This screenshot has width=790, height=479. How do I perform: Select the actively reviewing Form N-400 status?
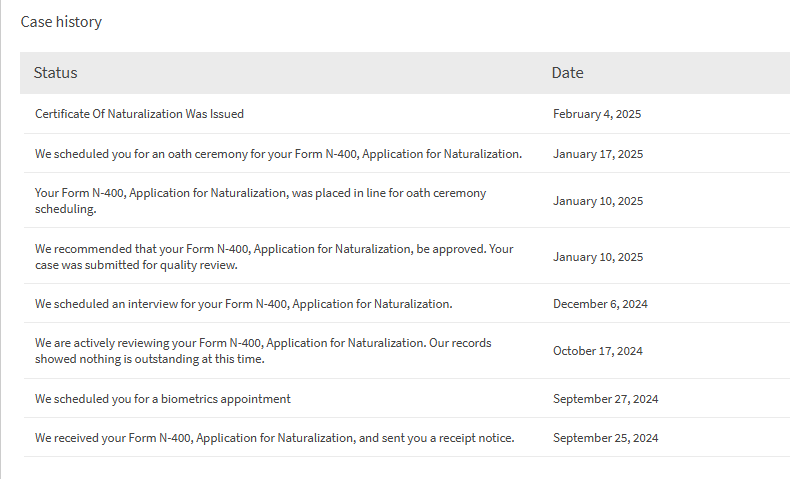click(x=263, y=351)
